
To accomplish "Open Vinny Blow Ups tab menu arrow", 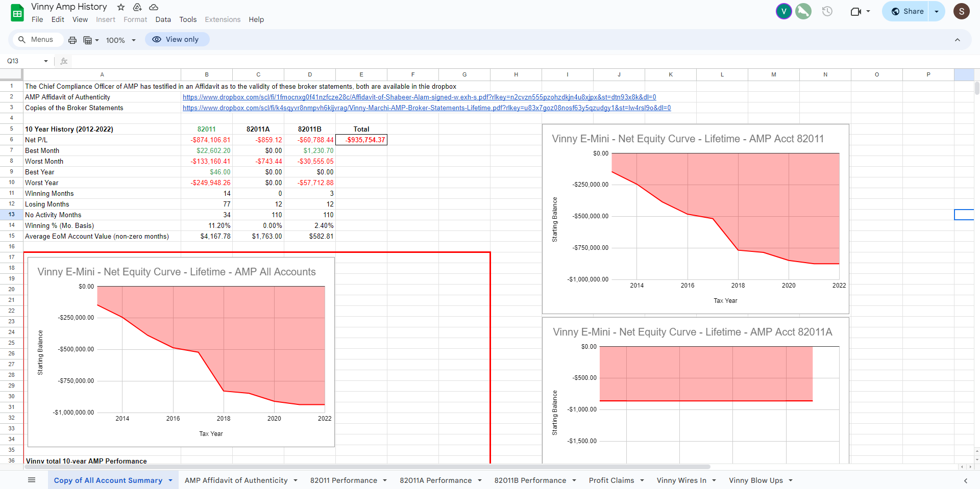I will (x=791, y=480).
